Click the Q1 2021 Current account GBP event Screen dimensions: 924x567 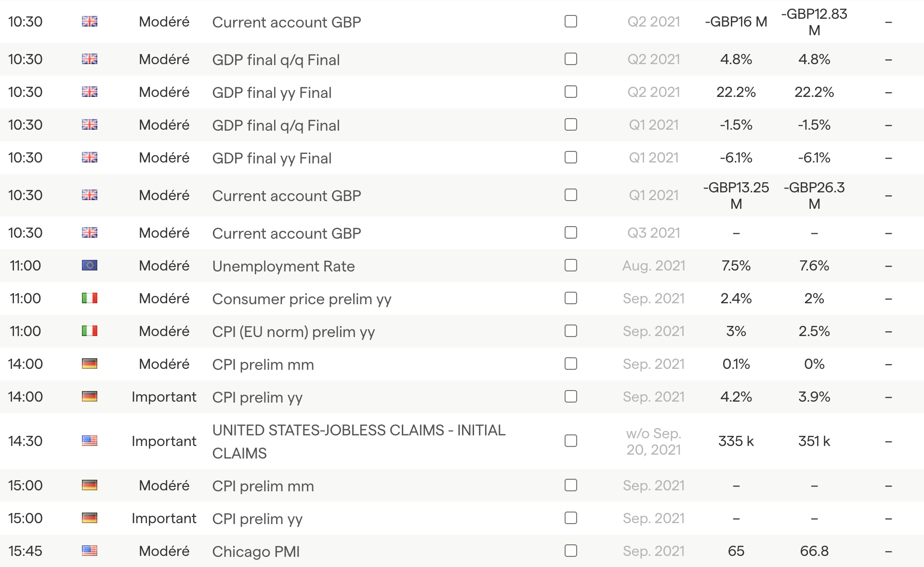(287, 196)
